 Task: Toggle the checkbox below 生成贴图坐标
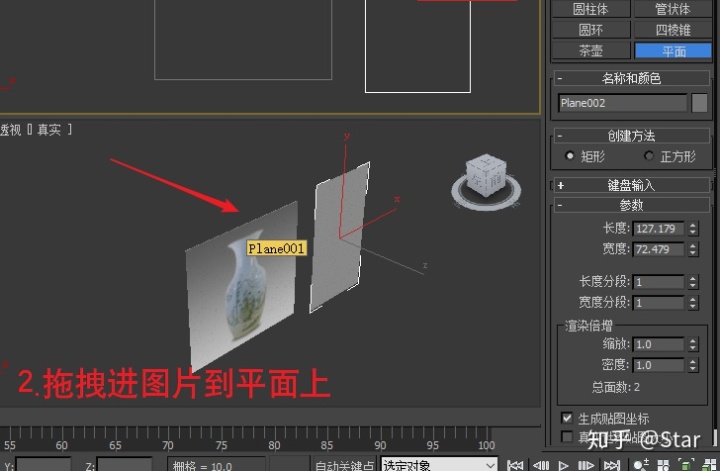tap(567, 437)
